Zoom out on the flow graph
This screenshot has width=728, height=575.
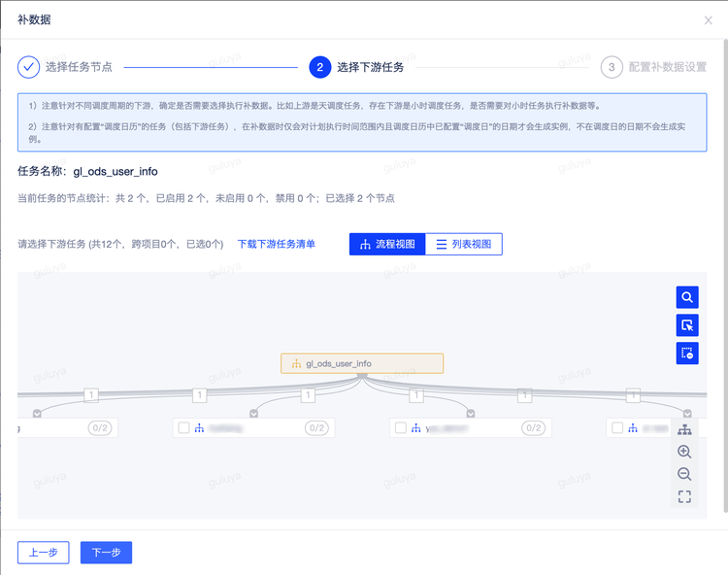click(x=684, y=474)
